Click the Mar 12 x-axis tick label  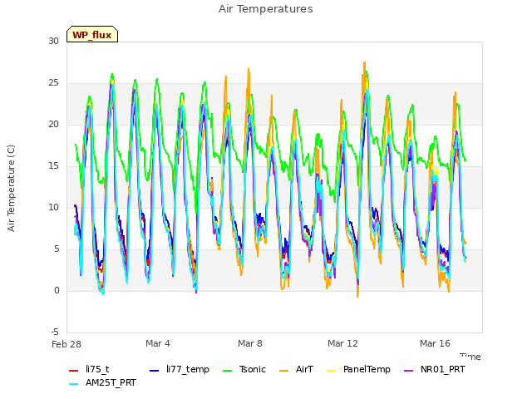point(342,343)
